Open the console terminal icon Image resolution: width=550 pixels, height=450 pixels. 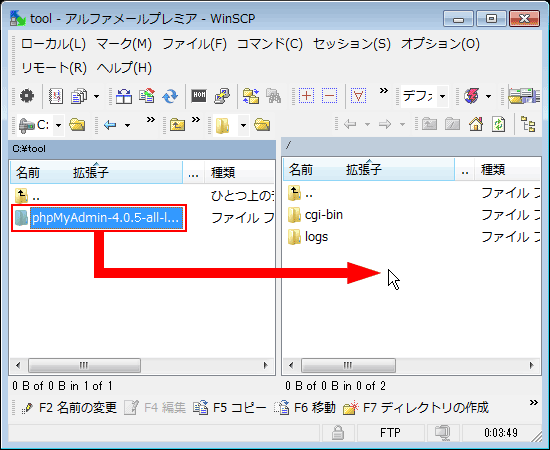(199, 95)
